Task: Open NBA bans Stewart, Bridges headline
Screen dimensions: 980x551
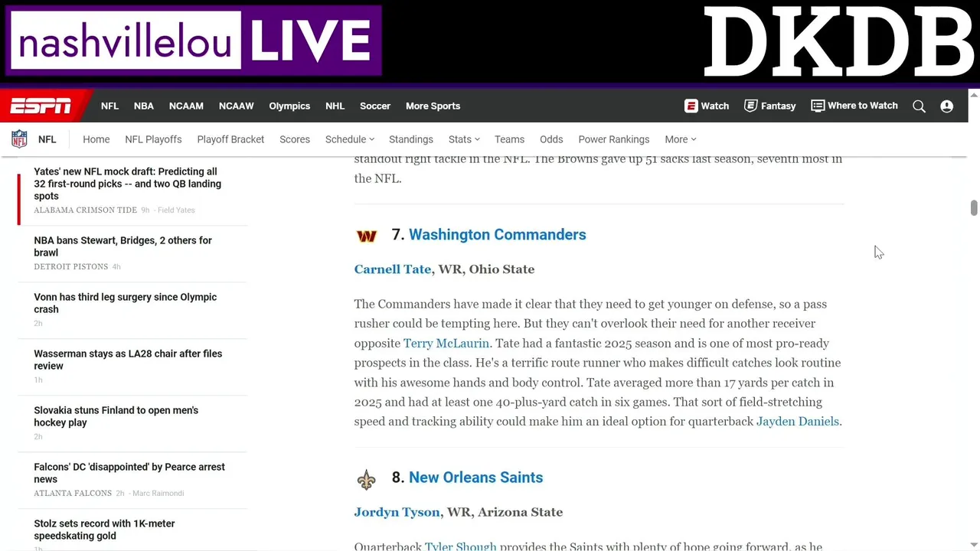Action: 122,246
